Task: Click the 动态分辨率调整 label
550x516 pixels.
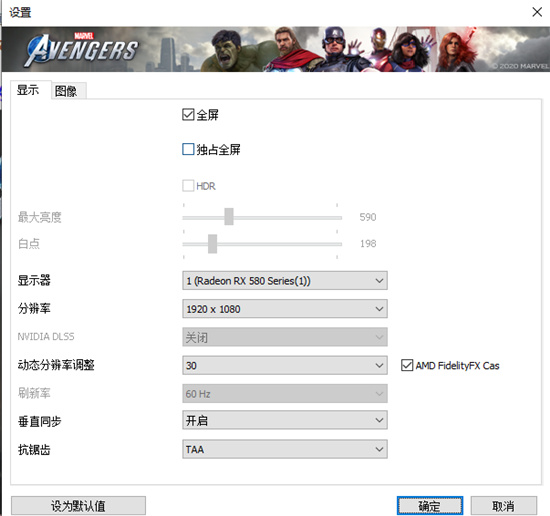Action: tap(56, 365)
